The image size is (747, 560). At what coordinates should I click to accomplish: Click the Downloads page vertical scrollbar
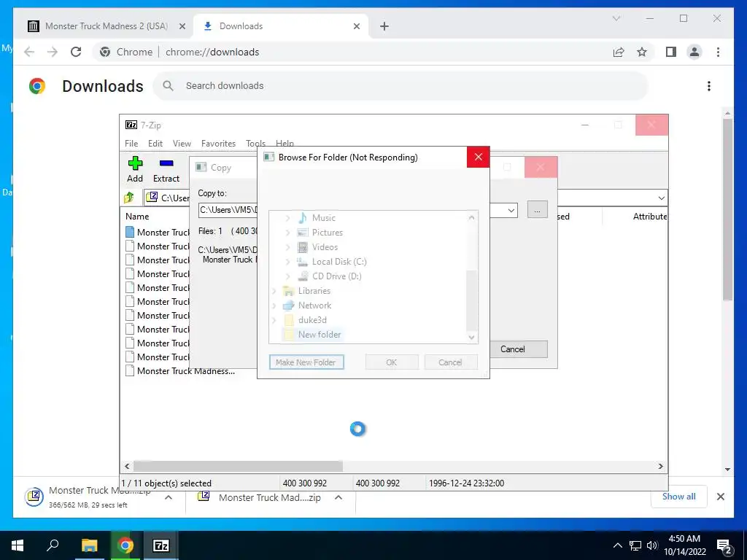pos(727,209)
